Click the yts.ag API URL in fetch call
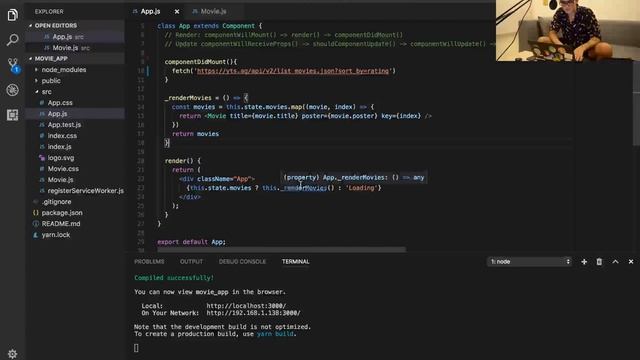Viewport: 640px width, 360px height. point(293,71)
